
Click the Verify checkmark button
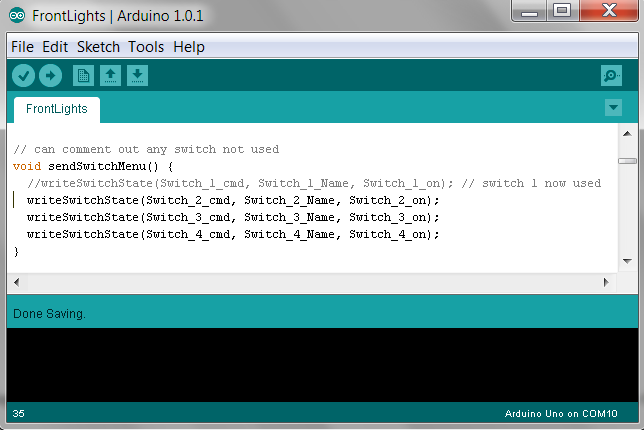pyautogui.click(x=23, y=76)
